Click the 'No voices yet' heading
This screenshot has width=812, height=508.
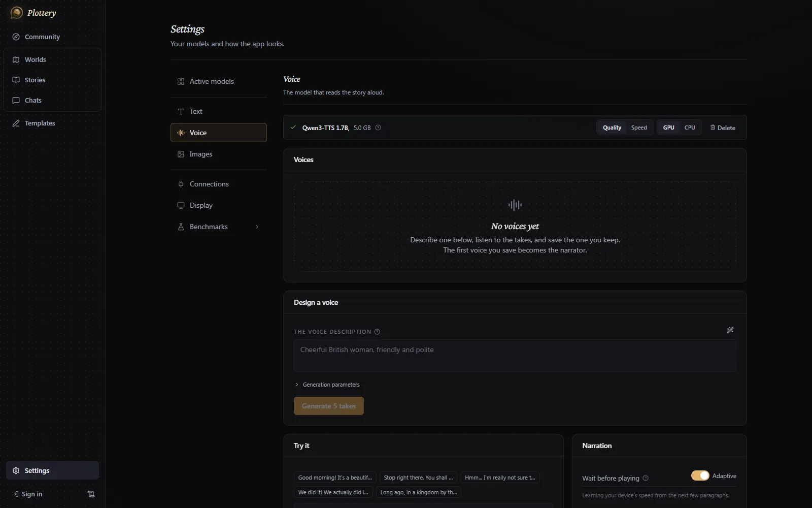pyautogui.click(x=515, y=226)
